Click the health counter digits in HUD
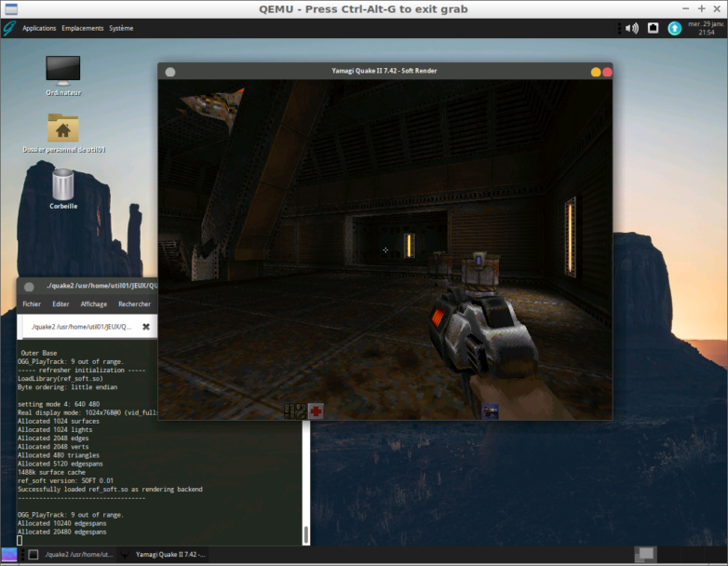This screenshot has height=566, width=728. tap(295, 411)
